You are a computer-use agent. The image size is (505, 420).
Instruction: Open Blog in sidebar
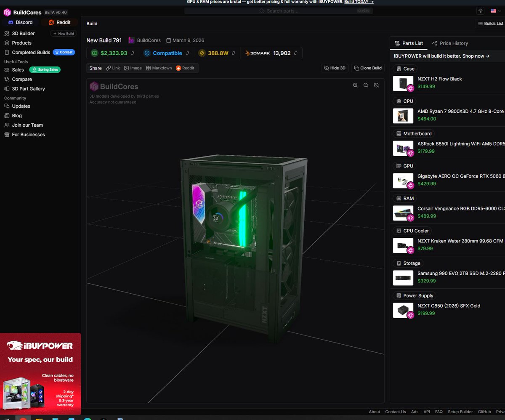13,116
